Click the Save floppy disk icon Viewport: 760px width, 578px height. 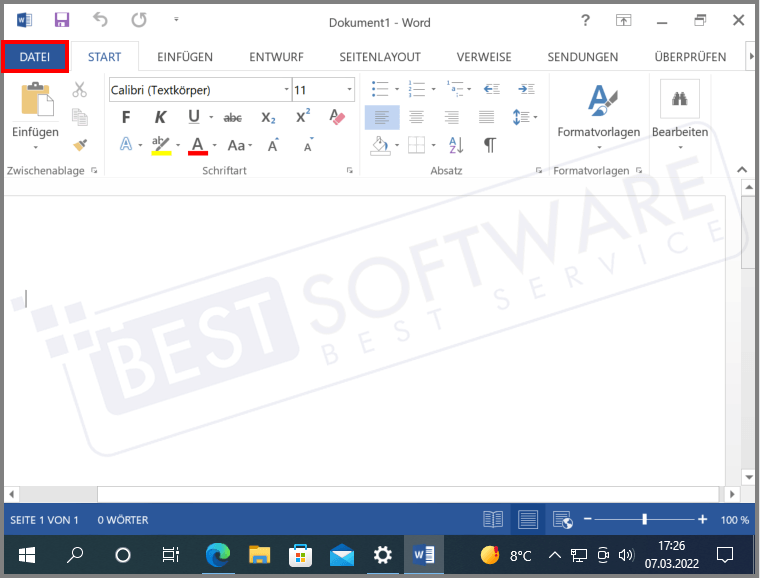pyautogui.click(x=62, y=20)
